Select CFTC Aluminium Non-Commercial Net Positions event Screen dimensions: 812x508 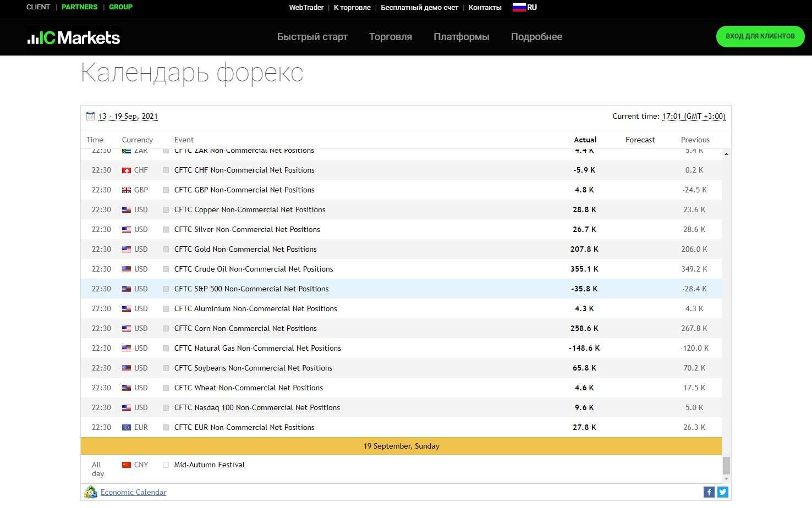[x=255, y=308]
